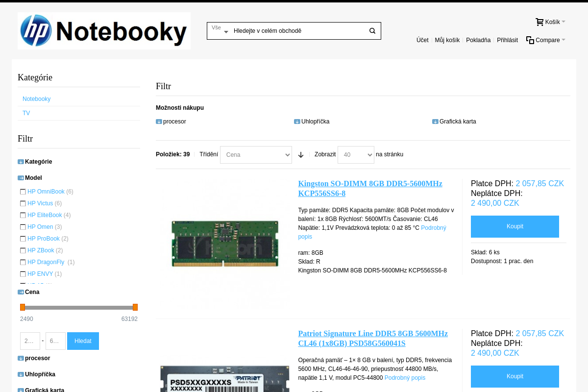Click the search magnifier icon
Viewport: 588px width, 392px height.
[x=372, y=31]
